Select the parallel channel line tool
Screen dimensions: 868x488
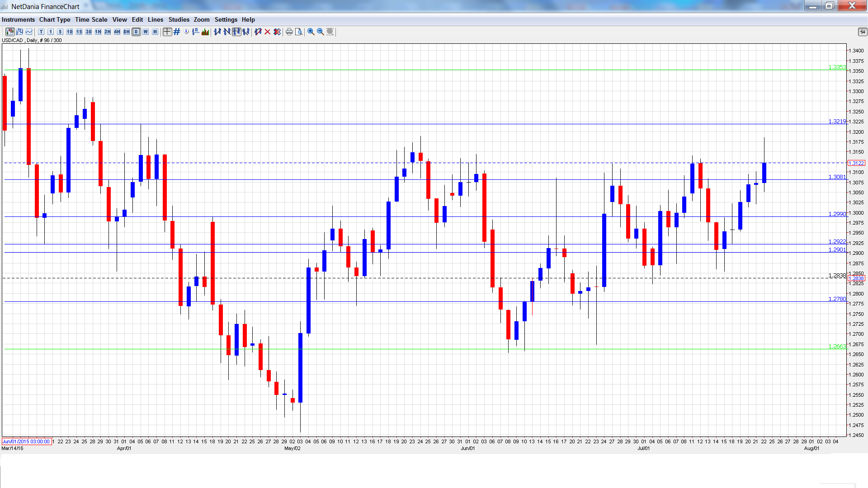point(246,32)
